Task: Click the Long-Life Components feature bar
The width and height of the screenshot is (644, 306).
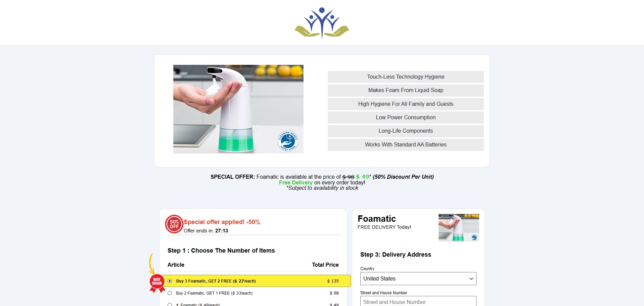Action: (x=406, y=131)
